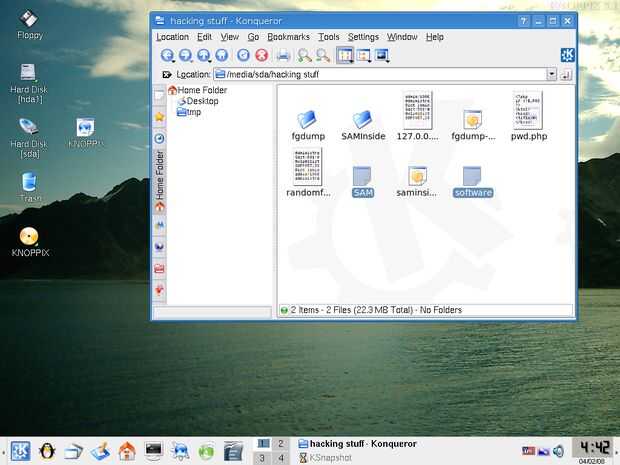Select the fgdump folder icon
Screen dimensions: 620x465
(308, 126)
